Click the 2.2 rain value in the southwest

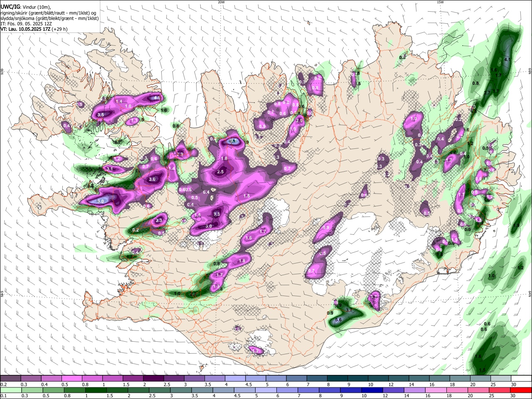193,293
